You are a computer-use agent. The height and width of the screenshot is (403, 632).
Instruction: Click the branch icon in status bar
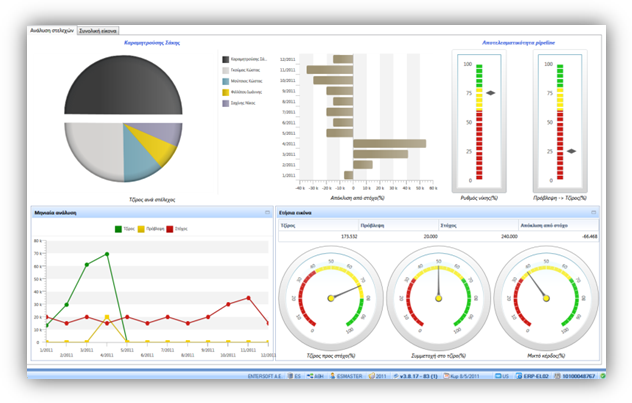310,376
